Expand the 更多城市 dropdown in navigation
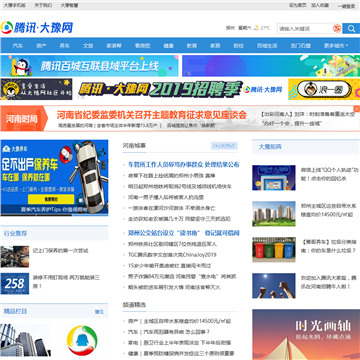 coord(336,46)
